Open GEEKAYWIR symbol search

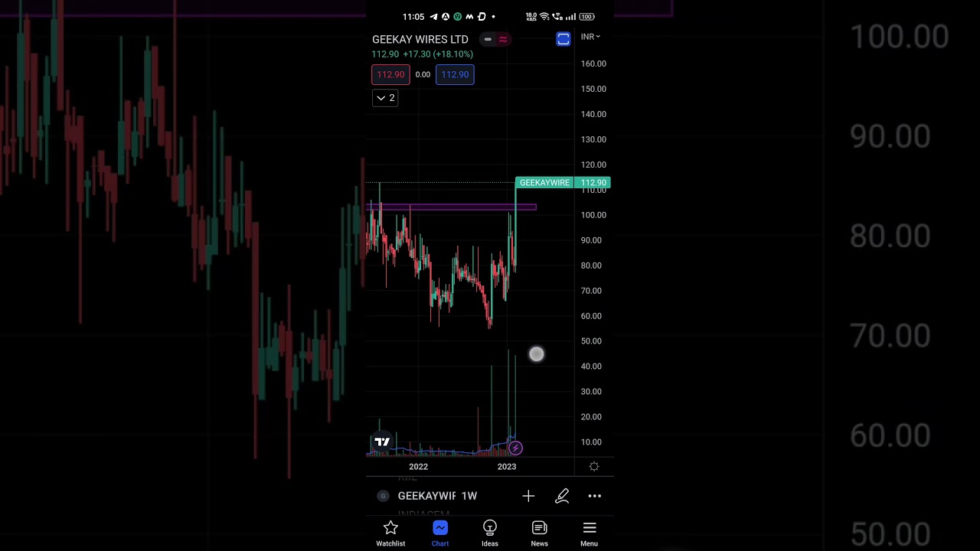426,496
